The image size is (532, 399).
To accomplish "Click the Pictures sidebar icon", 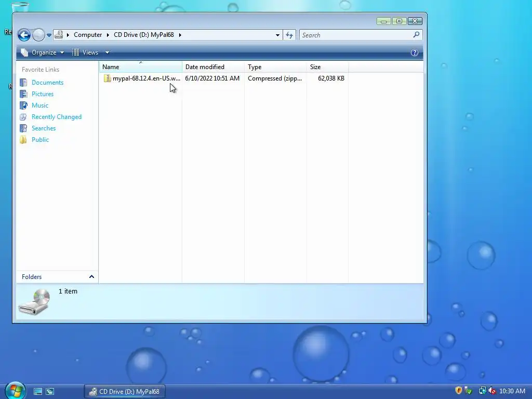I will pos(23,94).
